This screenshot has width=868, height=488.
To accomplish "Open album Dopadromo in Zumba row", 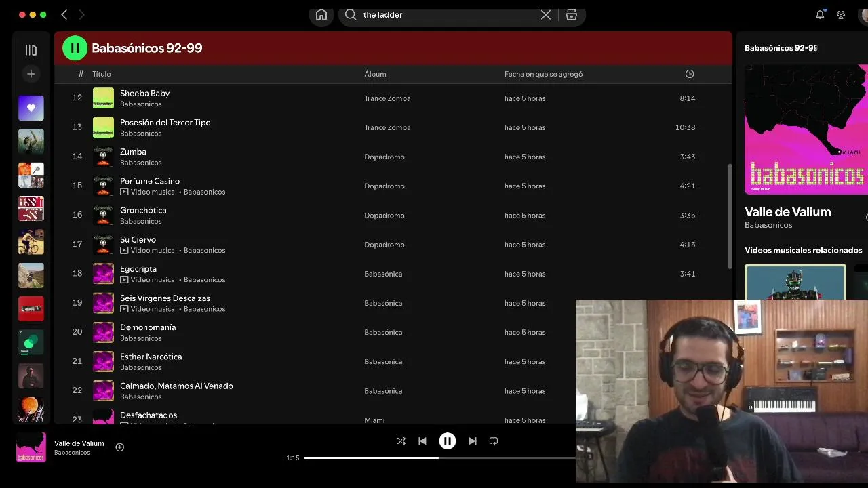I will click(384, 157).
